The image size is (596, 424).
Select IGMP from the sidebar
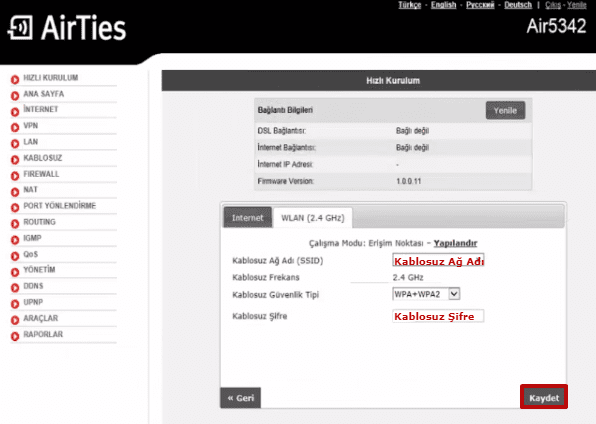pos(32,238)
